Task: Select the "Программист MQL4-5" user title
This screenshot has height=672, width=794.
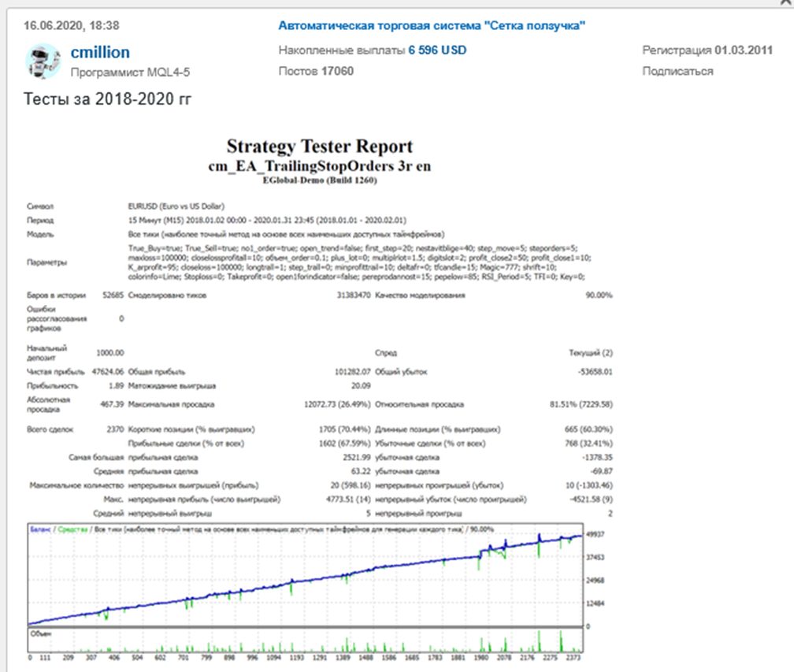Action: (130, 72)
